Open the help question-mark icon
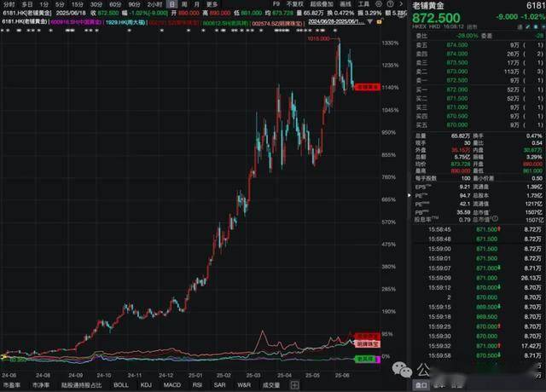 (391, 4)
